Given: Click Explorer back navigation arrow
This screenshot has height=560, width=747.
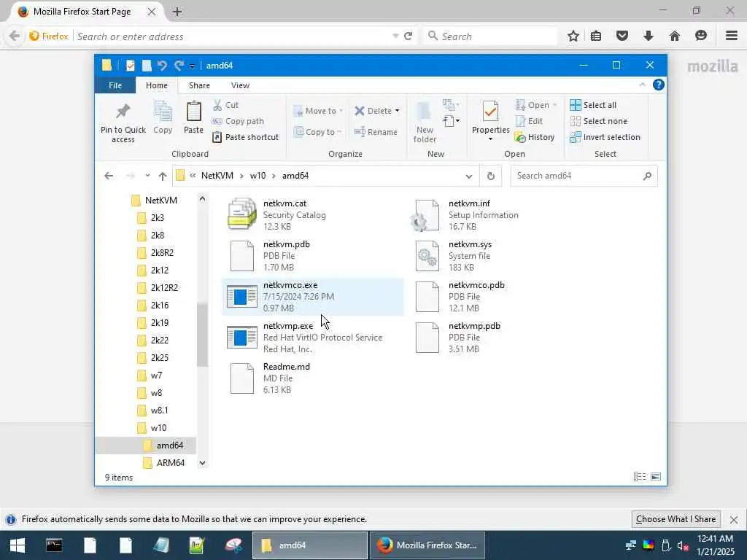Looking at the screenshot, I should click(109, 176).
